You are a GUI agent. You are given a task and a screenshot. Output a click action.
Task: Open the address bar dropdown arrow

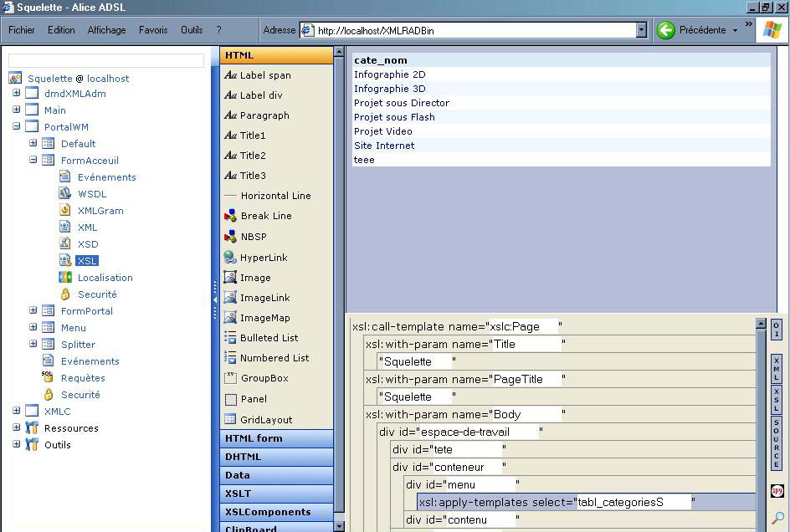[641, 30]
